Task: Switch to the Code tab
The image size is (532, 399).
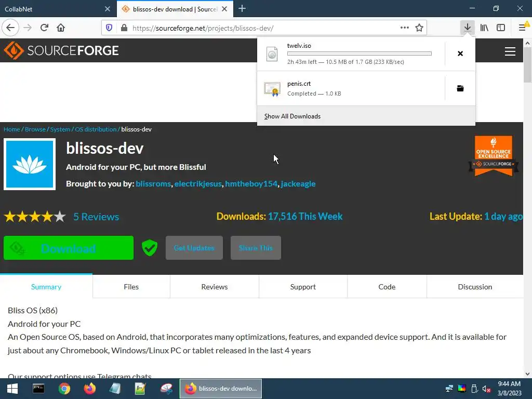Action: click(387, 287)
